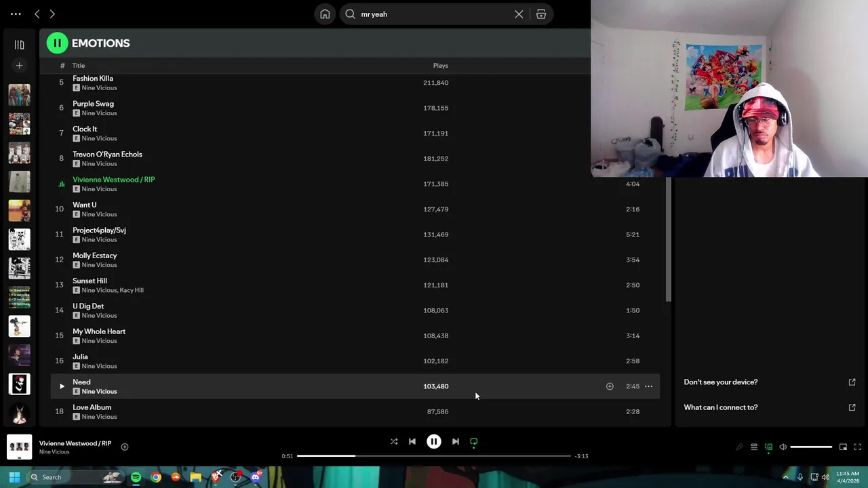
Task: Open 'Vivienne Westwood / RIP' title in player bar
Action: (75, 443)
